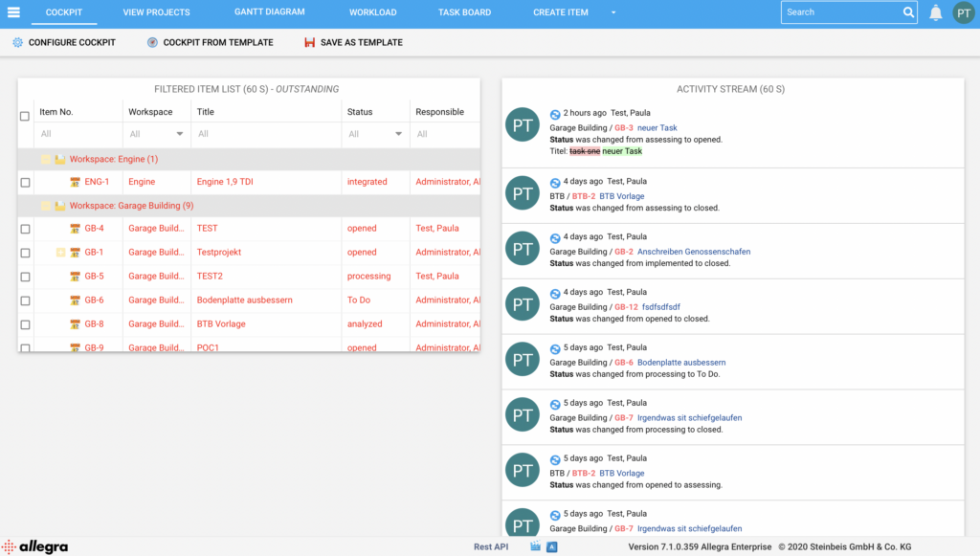The height and width of the screenshot is (556, 980).
Task: Click the clapperboard icon in footer
Action: click(x=535, y=547)
